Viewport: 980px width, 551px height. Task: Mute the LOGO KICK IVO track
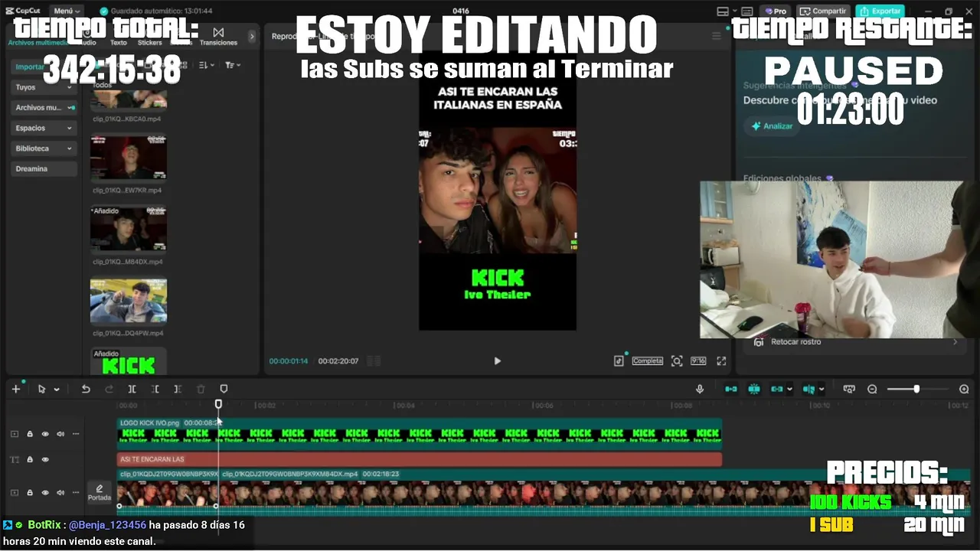click(60, 434)
